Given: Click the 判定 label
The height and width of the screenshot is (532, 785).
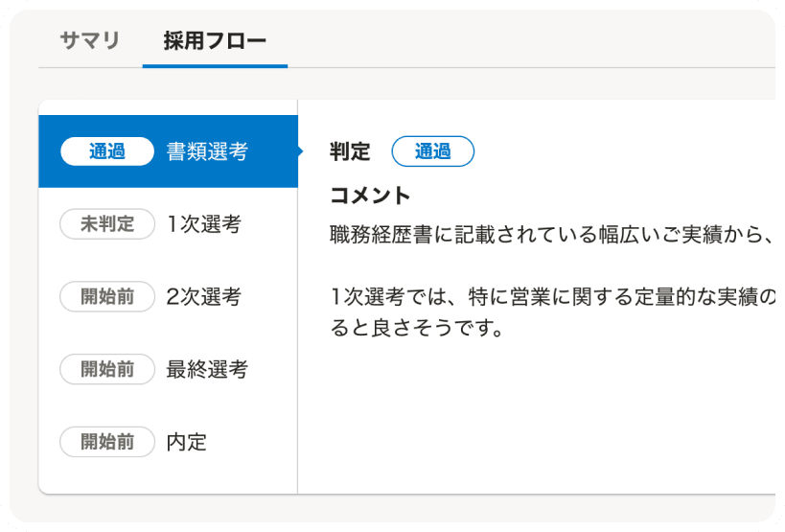Looking at the screenshot, I should [x=350, y=151].
